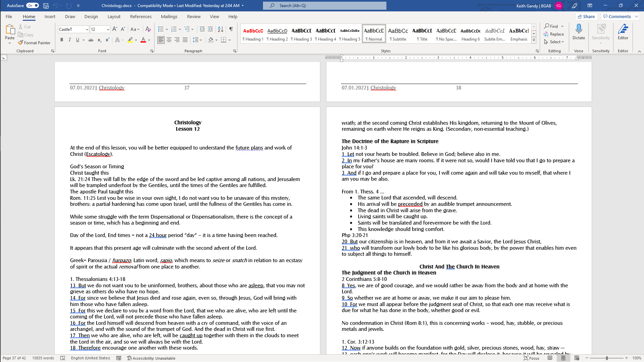The height and width of the screenshot is (362, 644).
Task: Open Select dropdown in Editing group
Action: click(554, 42)
